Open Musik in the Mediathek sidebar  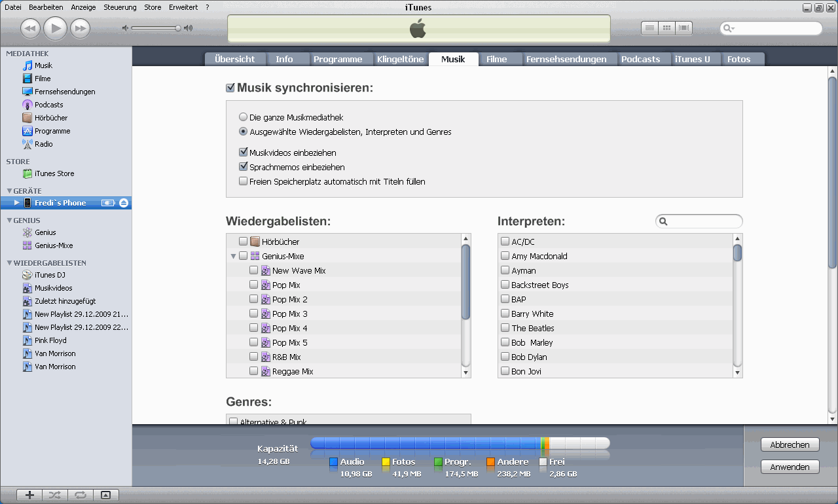coord(43,65)
